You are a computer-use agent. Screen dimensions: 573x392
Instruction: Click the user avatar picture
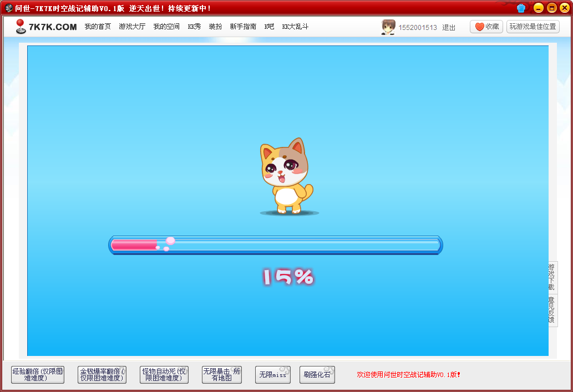coord(388,27)
